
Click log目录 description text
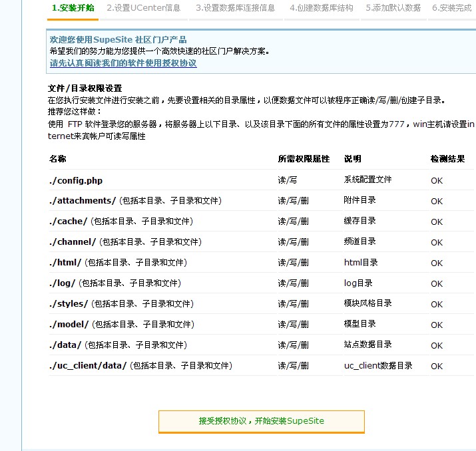pos(358,283)
